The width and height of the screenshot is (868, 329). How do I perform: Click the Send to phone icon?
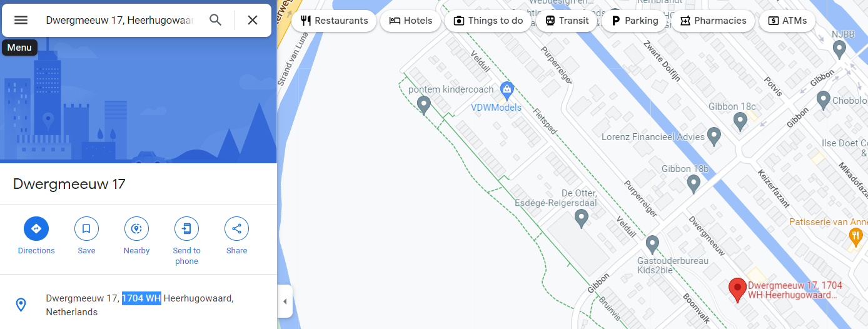[186, 228]
